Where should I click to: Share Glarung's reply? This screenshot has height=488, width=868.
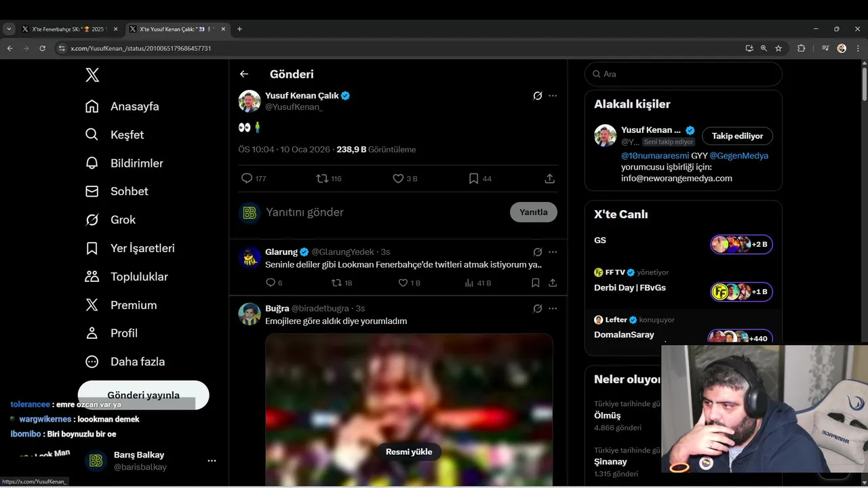click(x=553, y=283)
